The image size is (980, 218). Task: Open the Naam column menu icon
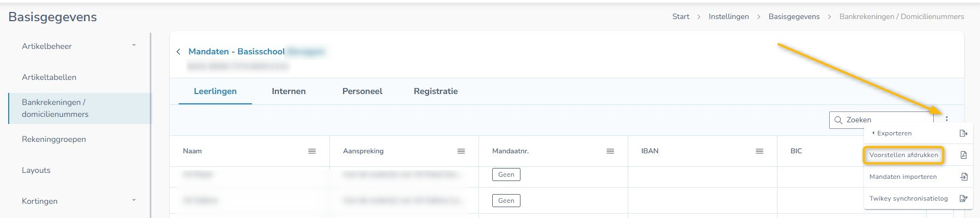click(x=312, y=151)
